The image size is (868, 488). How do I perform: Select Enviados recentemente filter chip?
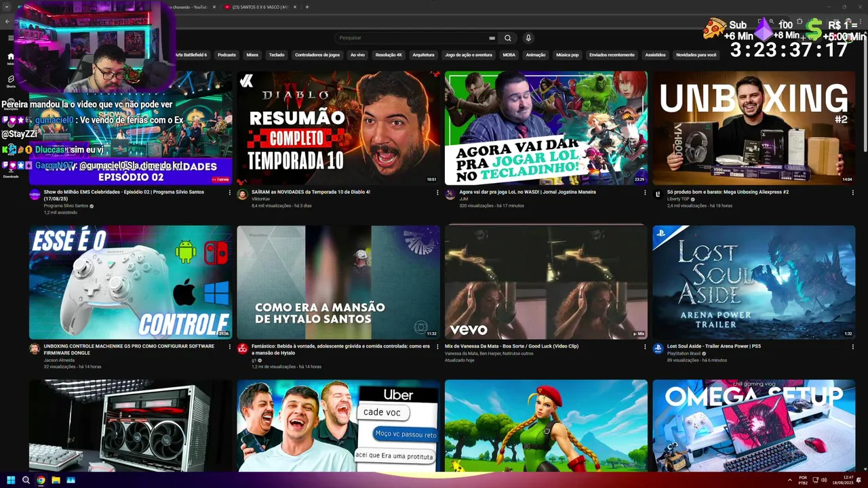[x=612, y=55]
